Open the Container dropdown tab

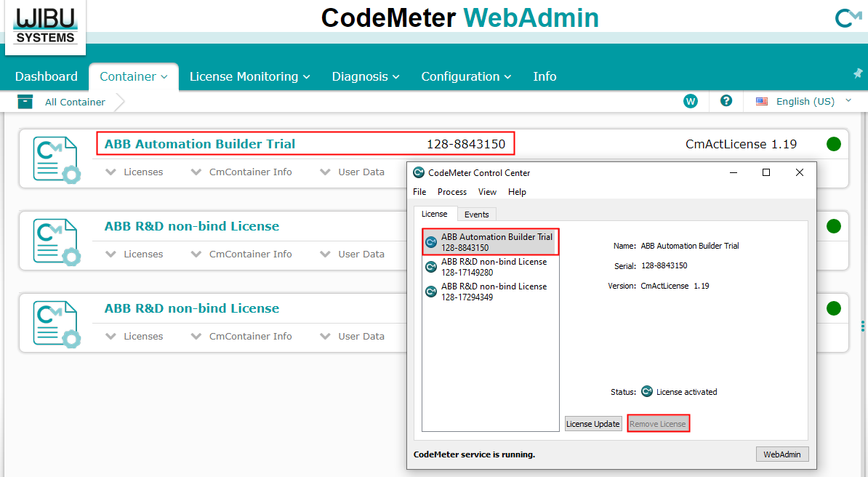click(134, 76)
